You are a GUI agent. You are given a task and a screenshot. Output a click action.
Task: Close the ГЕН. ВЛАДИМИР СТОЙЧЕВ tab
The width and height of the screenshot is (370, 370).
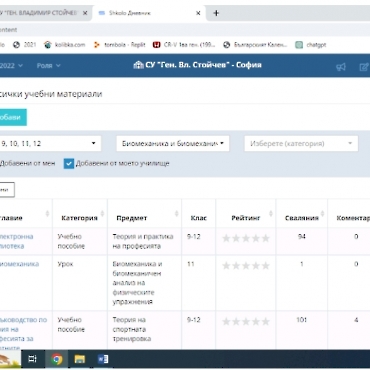tap(85, 13)
